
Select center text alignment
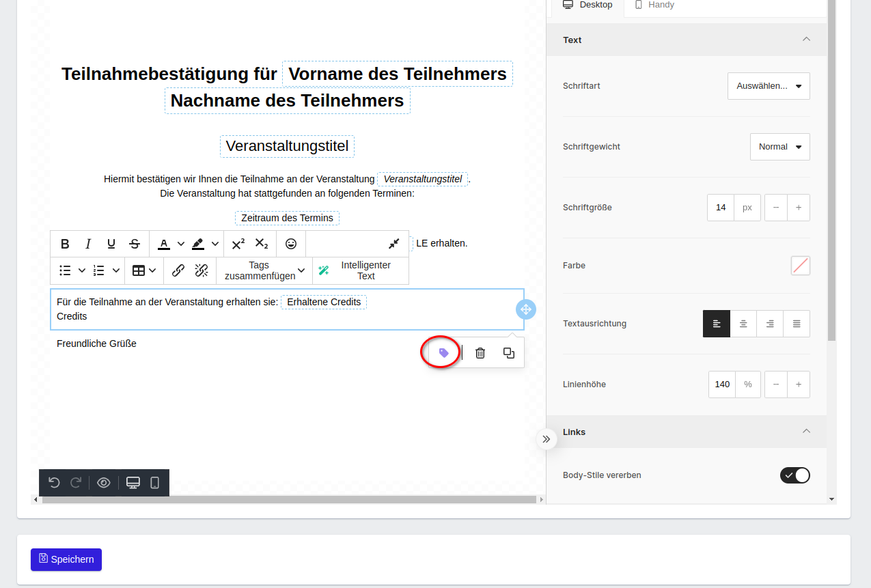tap(743, 324)
